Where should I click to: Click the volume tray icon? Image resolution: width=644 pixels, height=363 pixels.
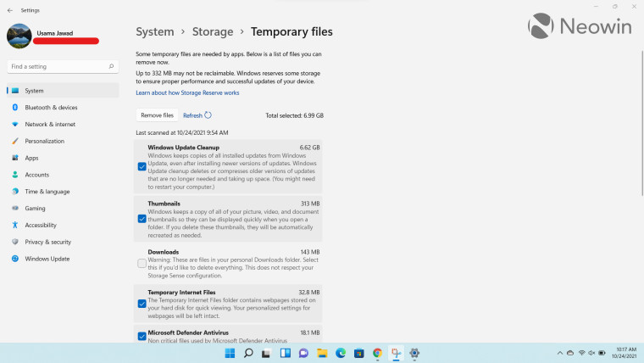tap(591, 353)
